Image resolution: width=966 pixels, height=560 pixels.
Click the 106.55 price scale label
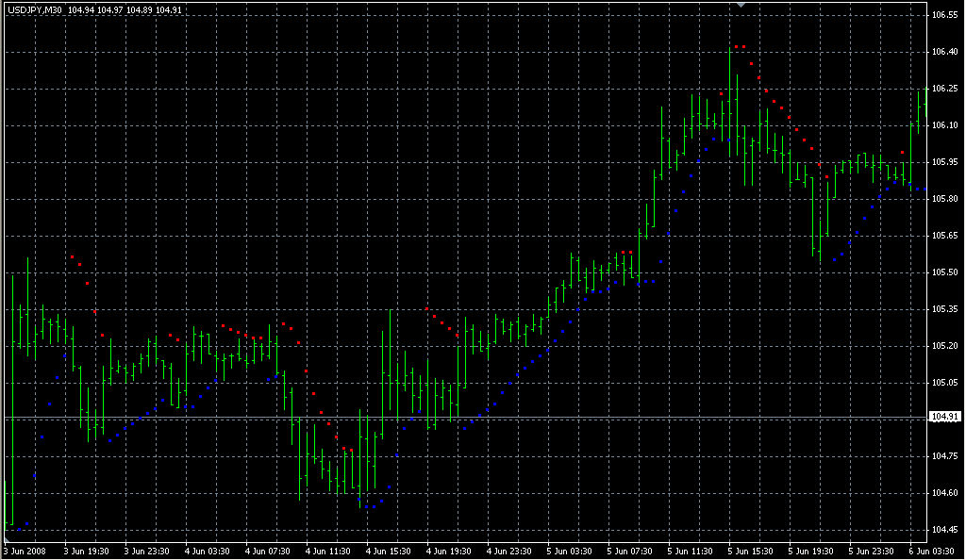click(x=944, y=16)
